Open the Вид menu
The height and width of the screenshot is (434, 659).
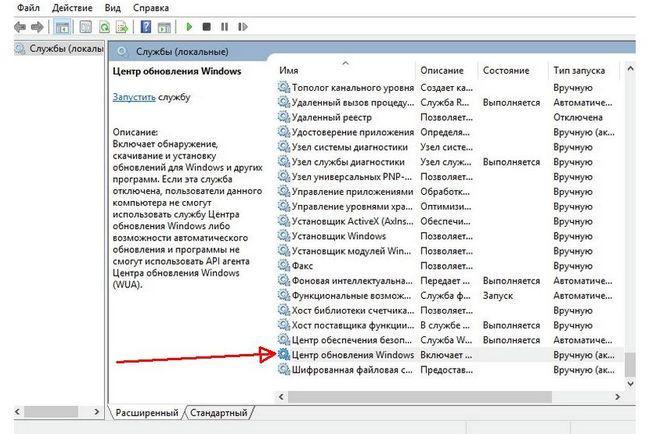click(112, 8)
